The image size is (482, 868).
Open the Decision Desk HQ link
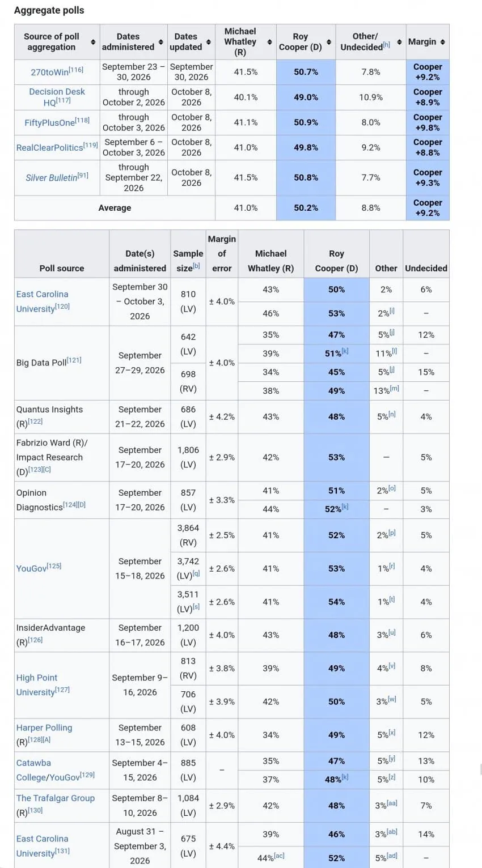57,97
